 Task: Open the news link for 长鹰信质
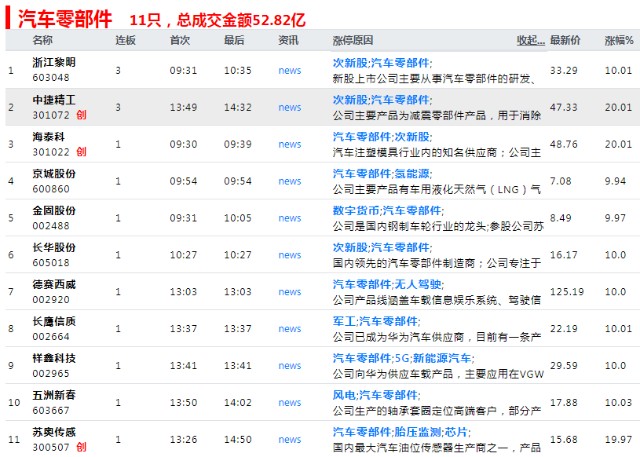[x=290, y=329]
